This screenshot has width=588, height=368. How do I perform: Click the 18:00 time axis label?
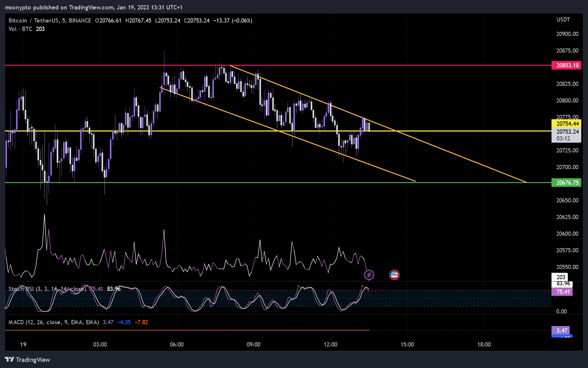pos(484,345)
